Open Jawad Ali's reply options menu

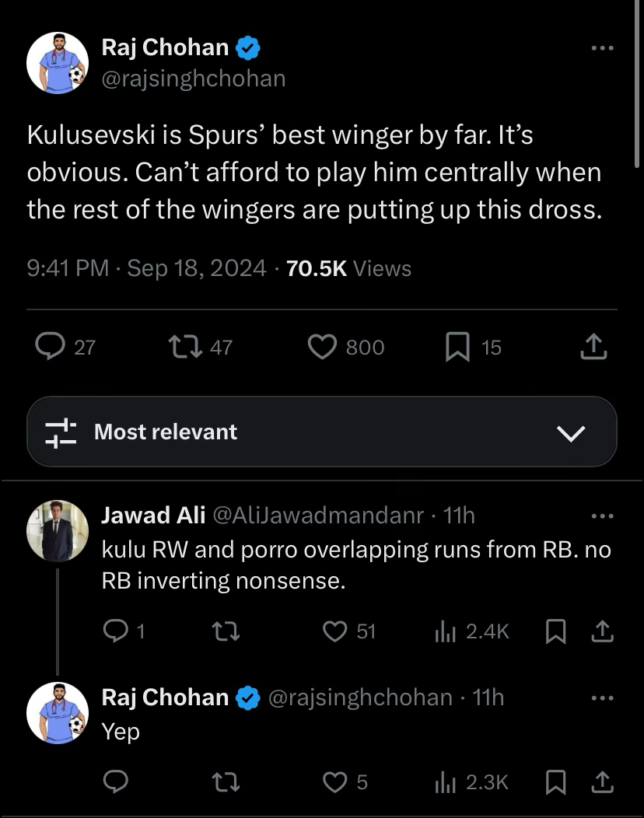tap(603, 516)
